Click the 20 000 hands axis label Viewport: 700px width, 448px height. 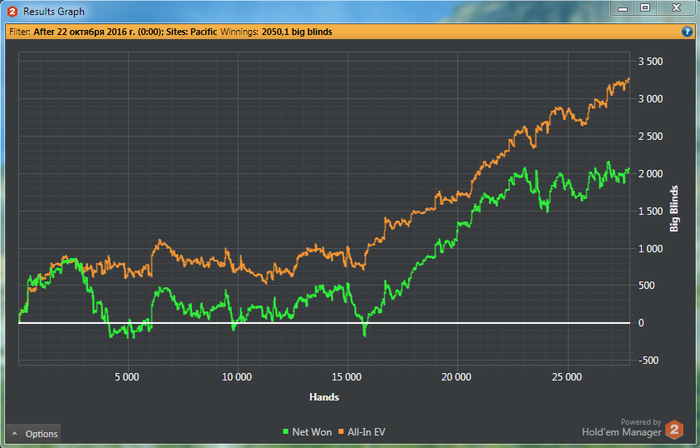pyautogui.click(x=456, y=377)
